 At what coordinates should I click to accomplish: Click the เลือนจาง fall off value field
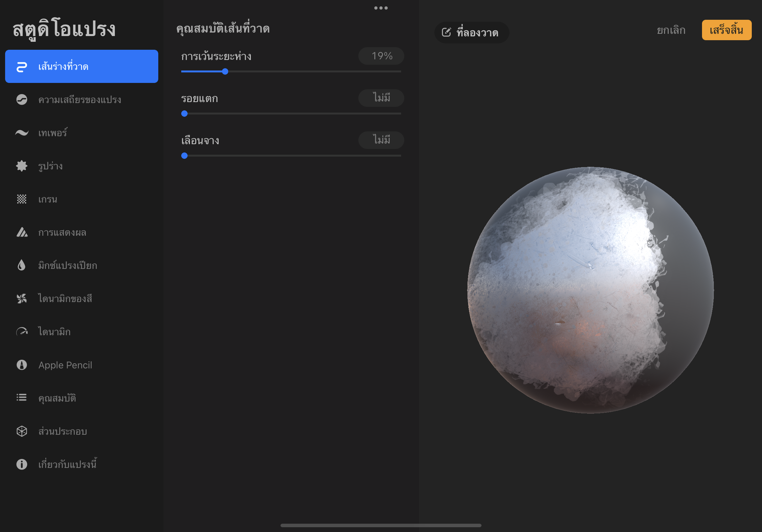(381, 140)
